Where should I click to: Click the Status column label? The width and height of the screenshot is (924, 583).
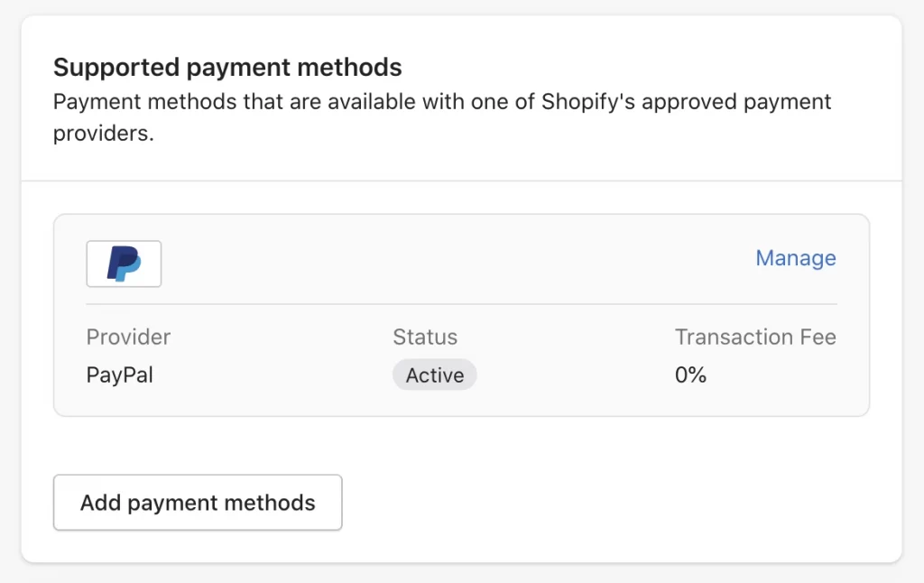[x=425, y=337]
